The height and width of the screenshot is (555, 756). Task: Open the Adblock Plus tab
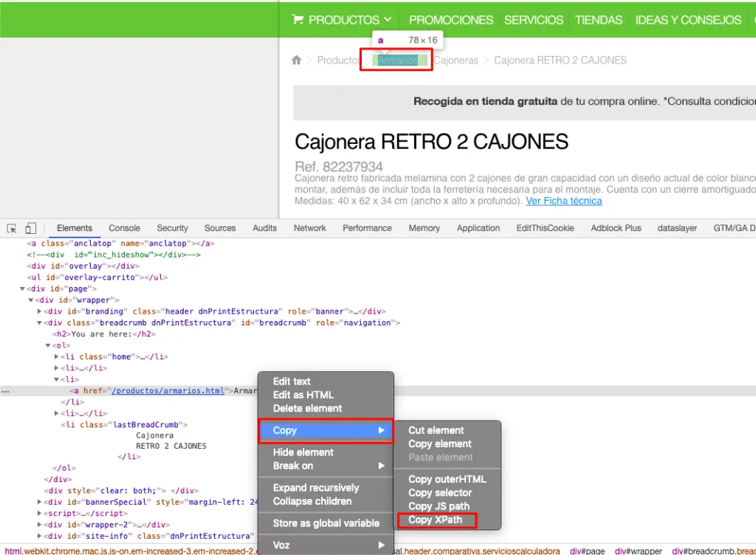pos(616,228)
